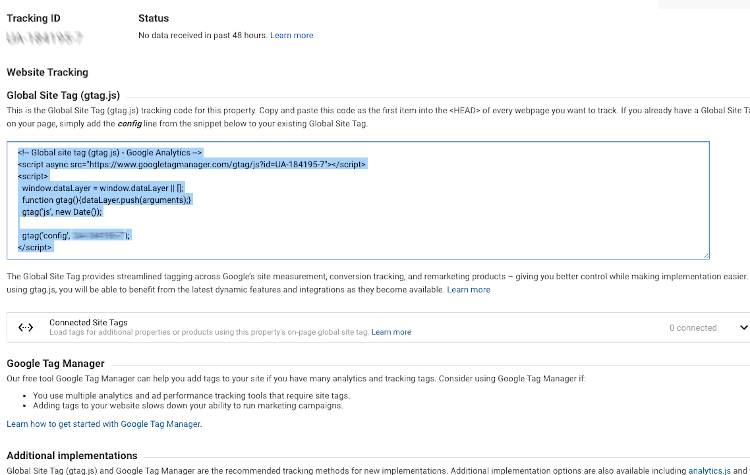The width and height of the screenshot is (750, 475).
Task: Click the closing </script> line in code
Action: 35,247
